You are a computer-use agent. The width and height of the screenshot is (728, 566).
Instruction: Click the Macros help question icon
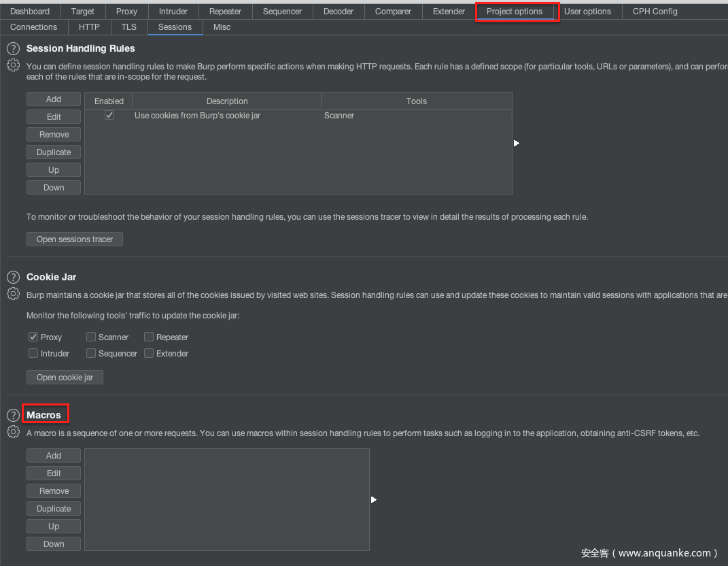[13, 416]
